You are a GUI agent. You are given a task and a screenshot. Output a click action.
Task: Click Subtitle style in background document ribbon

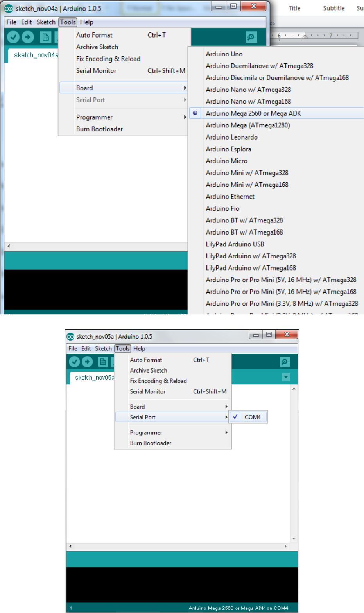[334, 8]
